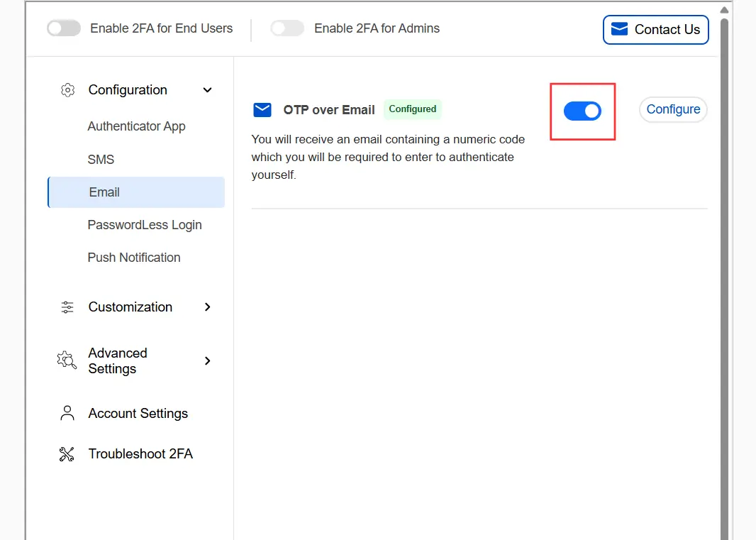Image resolution: width=756 pixels, height=540 pixels.
Task: Open the PasswordLess Login menu item
Action: pos(145,225)
